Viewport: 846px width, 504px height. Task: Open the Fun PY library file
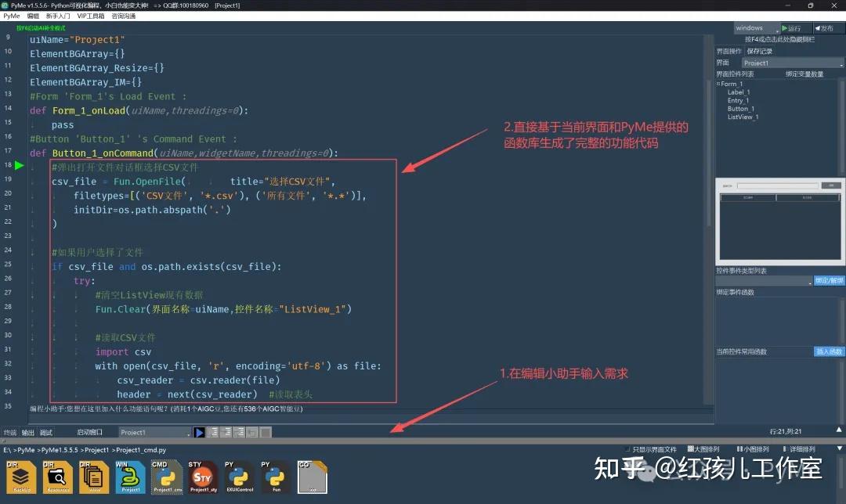(x=276, y=477)
